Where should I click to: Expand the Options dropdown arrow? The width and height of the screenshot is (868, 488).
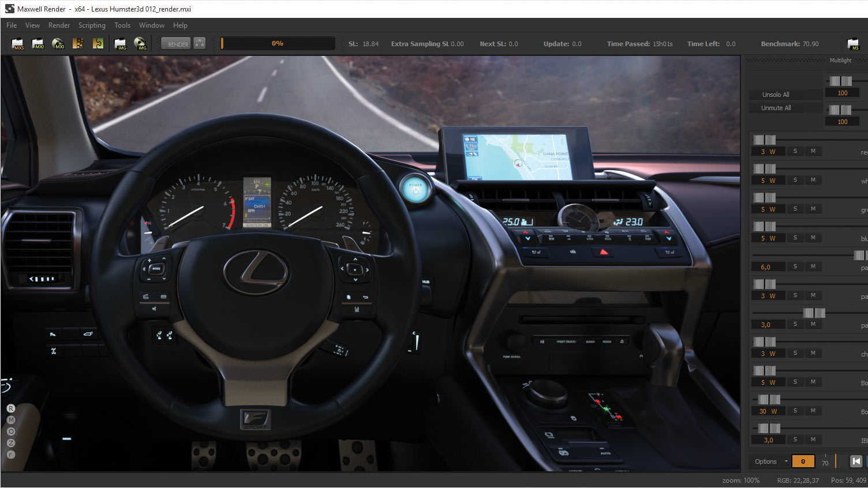[x=785, y=461]
